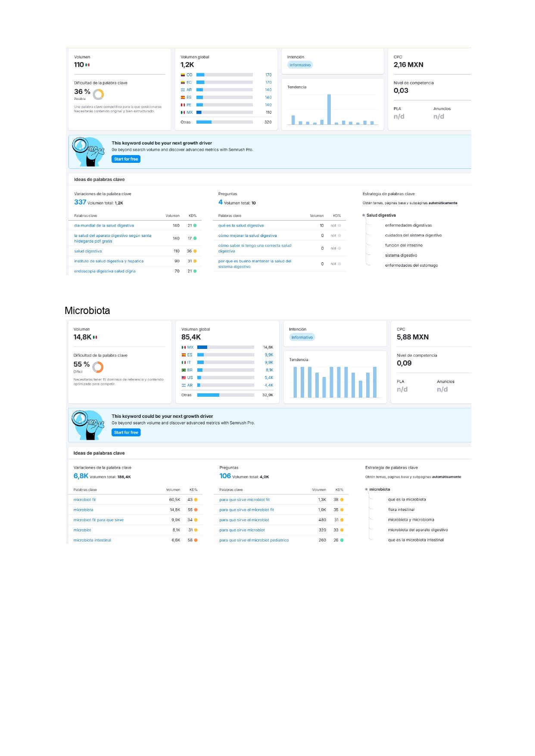The image size is (535, 756).
Task: Click the Informativo intent tag for Microbiota
Action: [302, 337]
